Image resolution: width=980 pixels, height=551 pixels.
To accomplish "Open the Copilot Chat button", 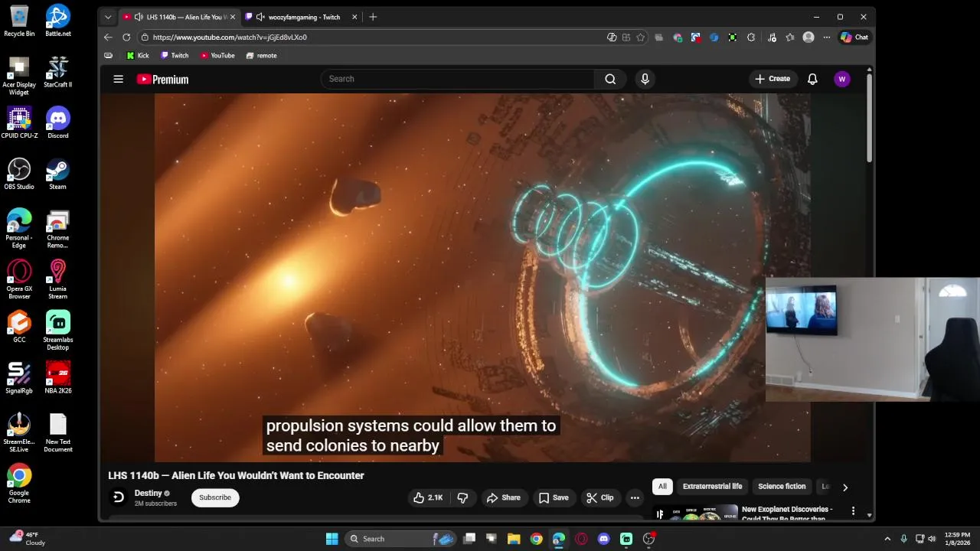I will click(854, 37).
